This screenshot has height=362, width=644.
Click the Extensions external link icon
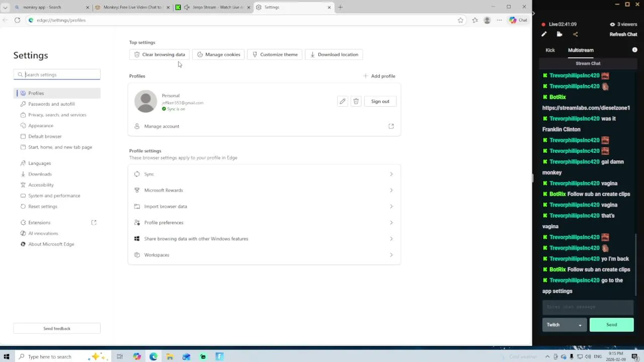(x=94, y=222)
